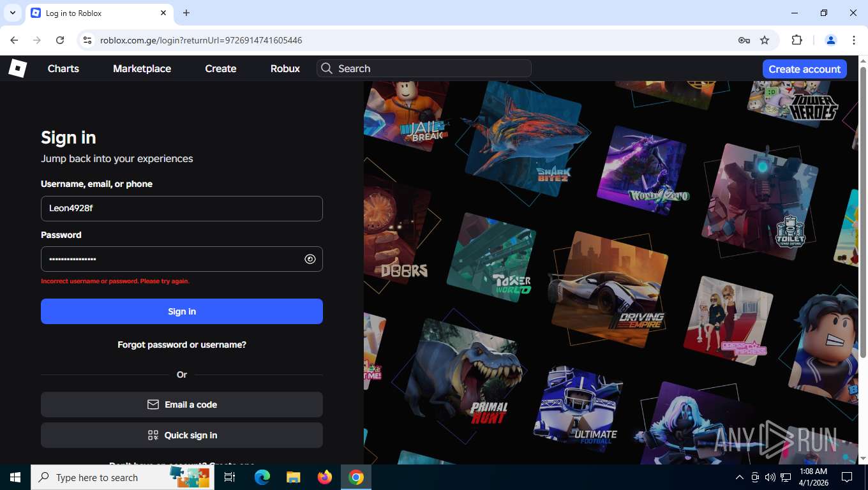Click the SharkBite 2 game thumbnail
The image size is (868, 490).
[x=525, y=139]
